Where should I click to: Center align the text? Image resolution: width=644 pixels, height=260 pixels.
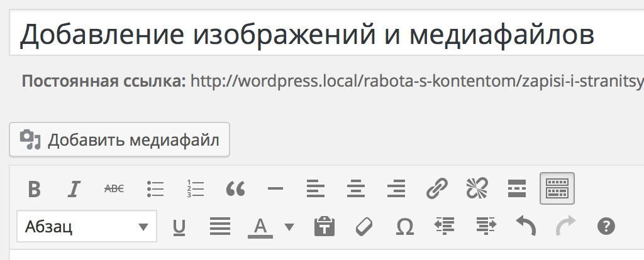tap(356, 188)
